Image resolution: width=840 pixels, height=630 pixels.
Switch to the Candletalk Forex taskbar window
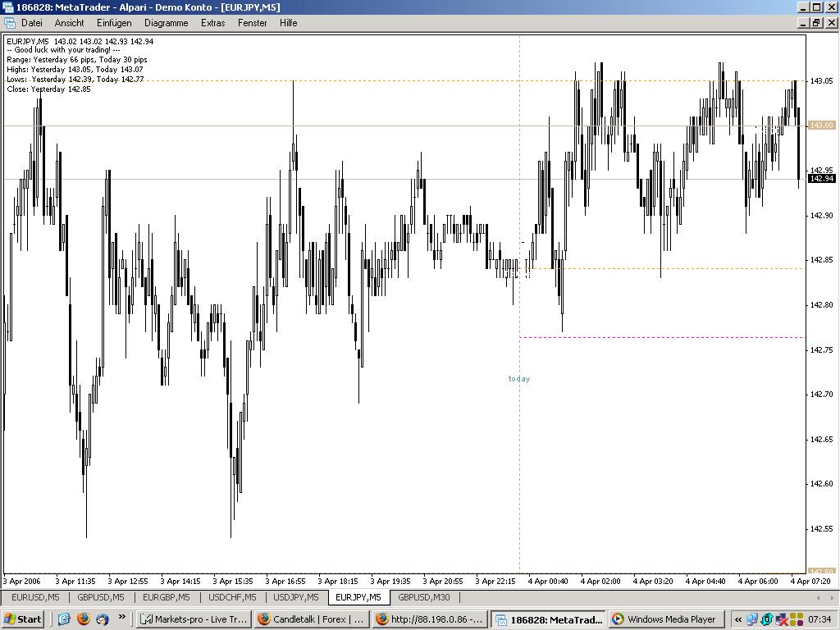[x=311, y=619]
